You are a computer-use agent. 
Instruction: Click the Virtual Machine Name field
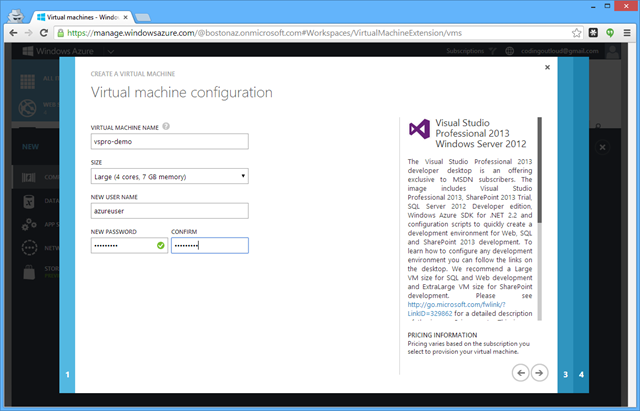point(169,142)
